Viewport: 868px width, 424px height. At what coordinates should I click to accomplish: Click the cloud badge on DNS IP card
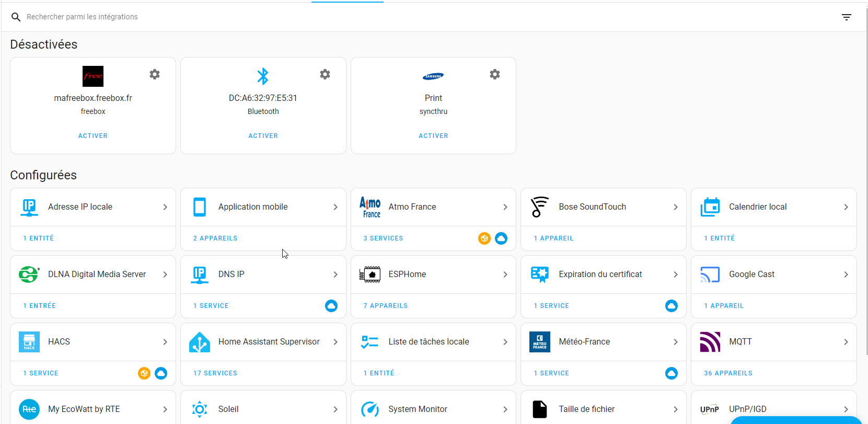[x=331, y=306]
